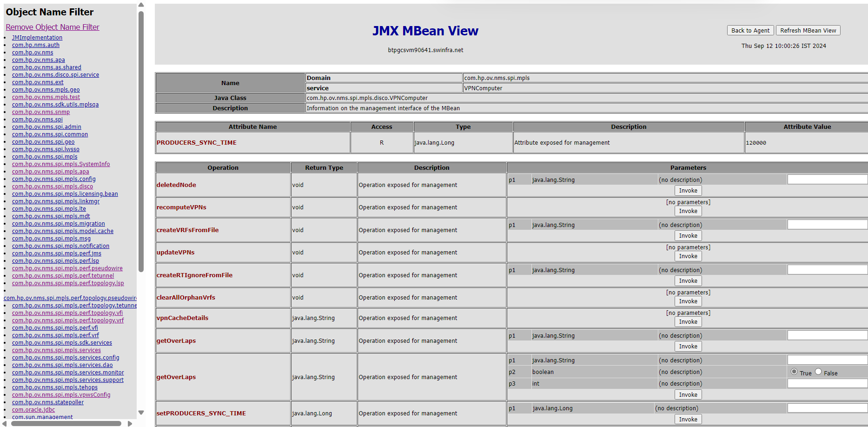Click the Refresh MBean View button
868x427 pixels.
pyautogui.click(x=808, y=30)
